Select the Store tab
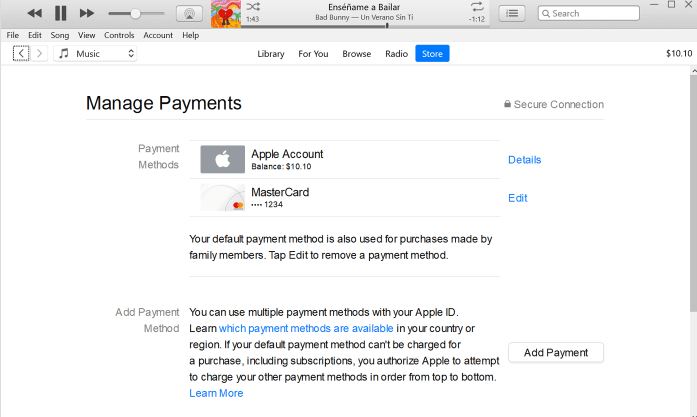697x417 pixels. coord(432,53)
